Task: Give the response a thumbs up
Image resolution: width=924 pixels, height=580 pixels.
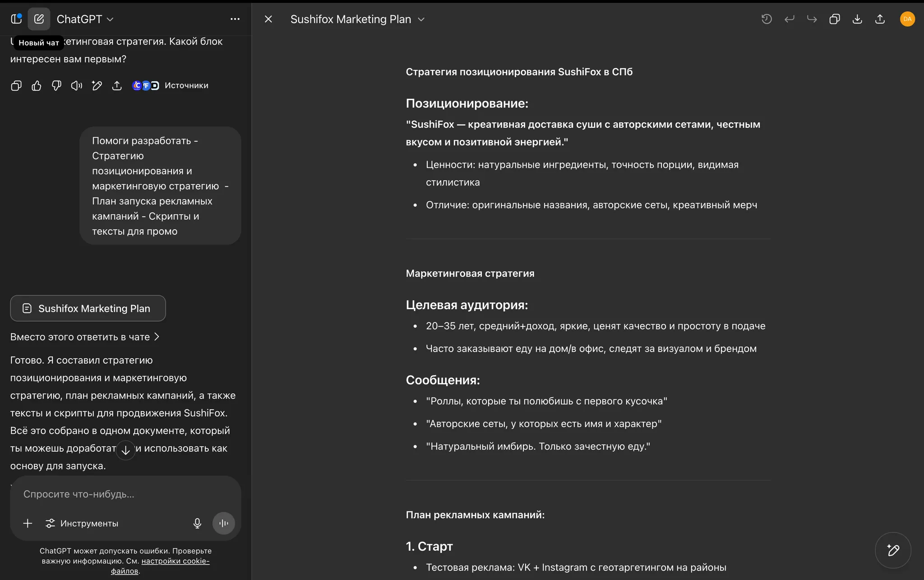Action: pos(37,85)
